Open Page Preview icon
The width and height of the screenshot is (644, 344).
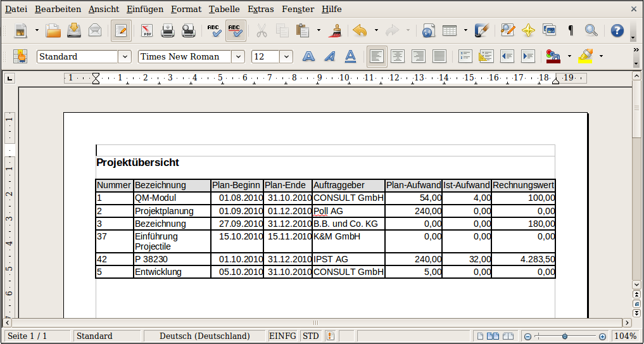(x=189, y=31)
